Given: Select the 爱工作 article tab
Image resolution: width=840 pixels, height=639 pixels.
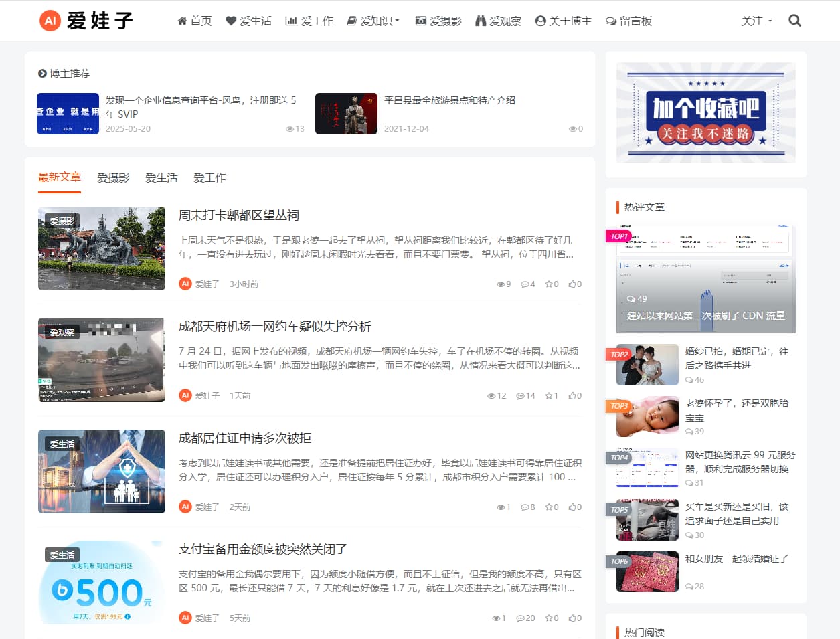Looking at the screenshot, I should pos(209,178).
